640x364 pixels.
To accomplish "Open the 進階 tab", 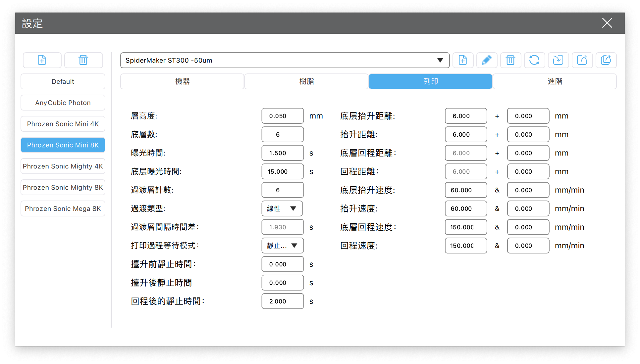I will [555, 81].
